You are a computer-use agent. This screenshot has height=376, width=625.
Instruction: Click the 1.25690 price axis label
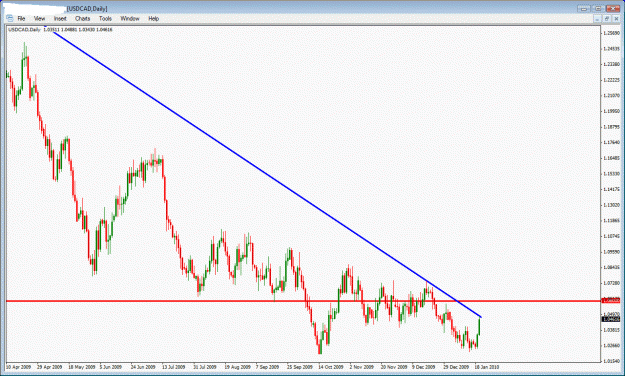point(611,33)
